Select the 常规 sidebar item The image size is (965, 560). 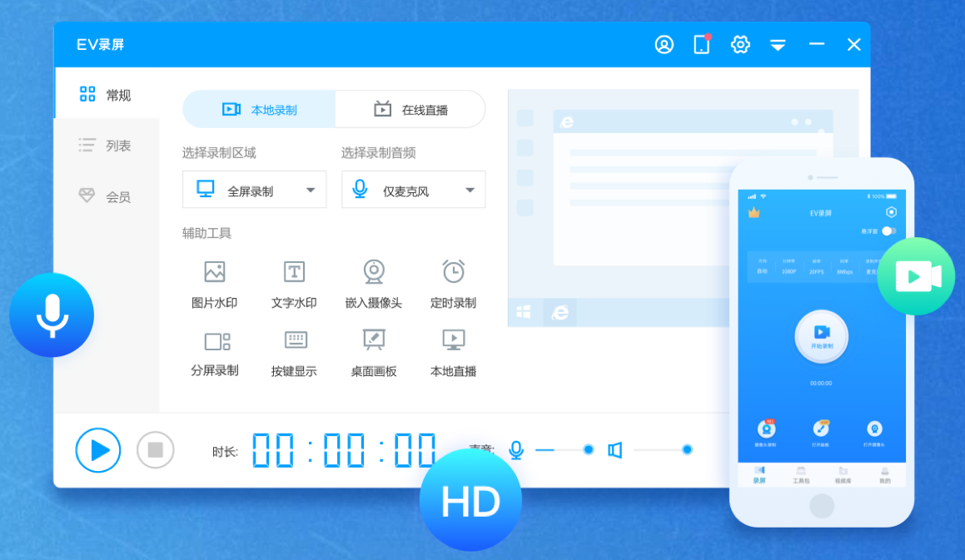tap(107, 94)
